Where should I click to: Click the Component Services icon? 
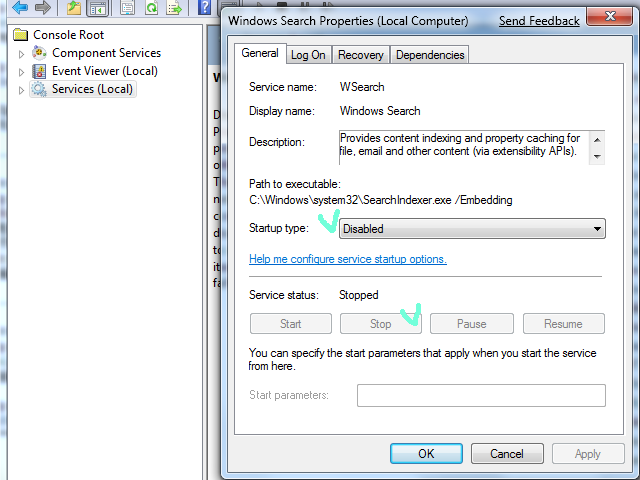pos(39,53)
